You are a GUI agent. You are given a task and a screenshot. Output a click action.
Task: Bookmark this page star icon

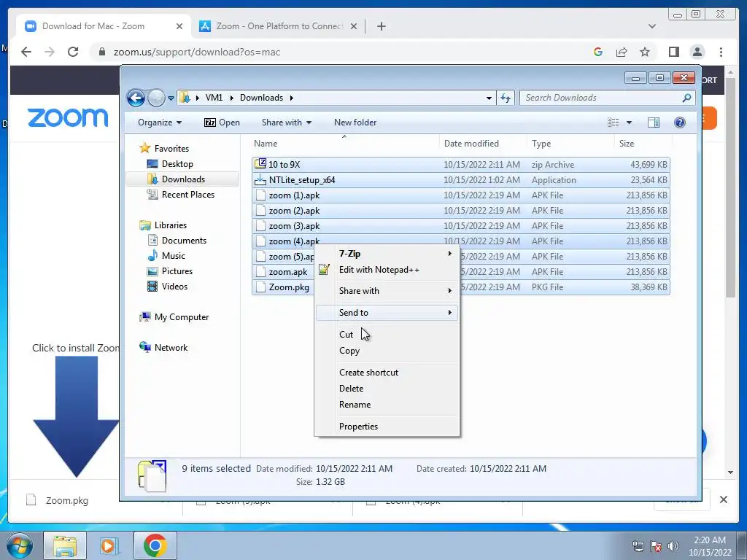click(x=645, y=52)
